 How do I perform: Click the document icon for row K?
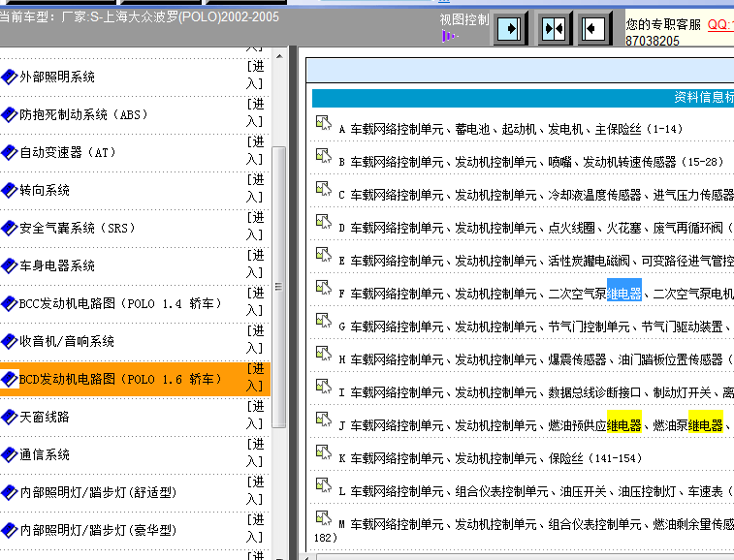pyautogui.click(x=323, y=454)
